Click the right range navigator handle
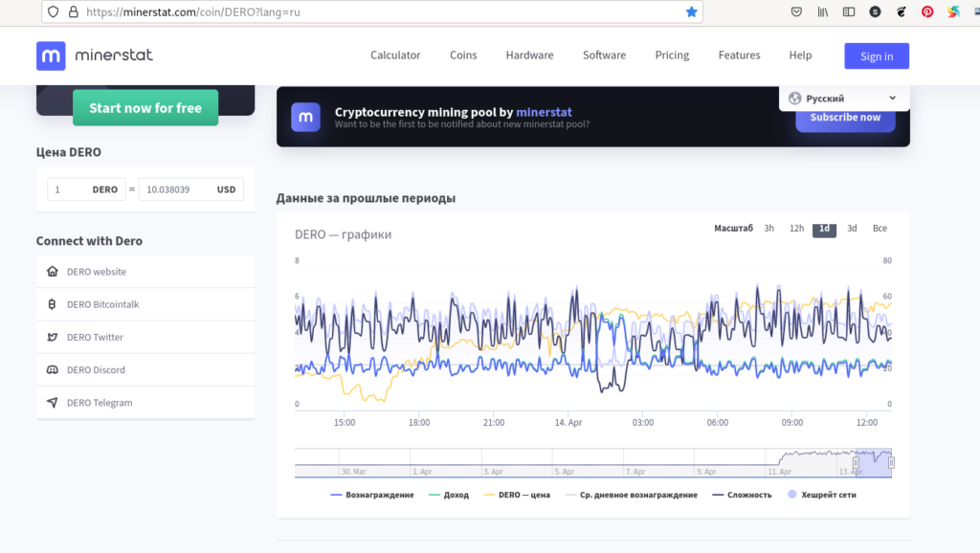Image resolution: width=980 pixels, height=553 pixels. tap(891, 462)
